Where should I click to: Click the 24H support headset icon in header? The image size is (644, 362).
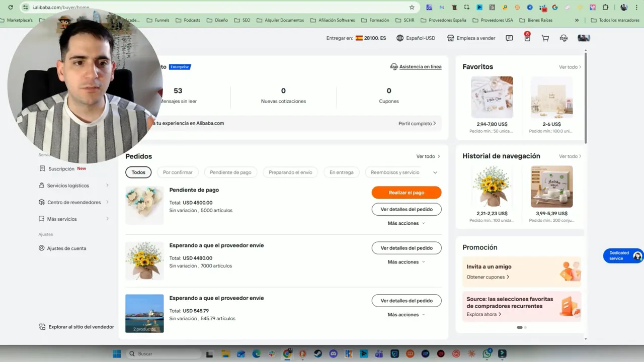[x=563, y=38]
